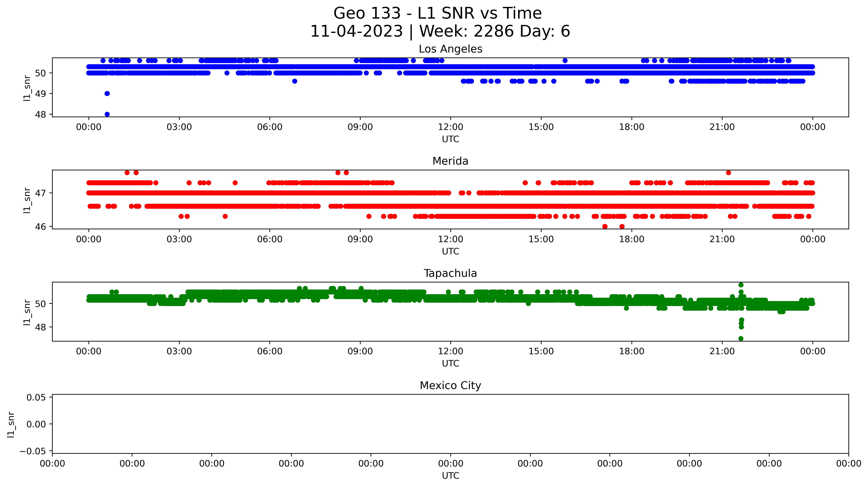Click the '49' y-tick on the Los Angeles chart

[40, 94]
